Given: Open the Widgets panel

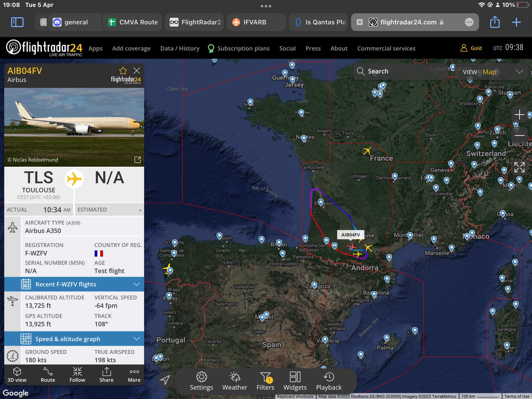Looking at the screenshot, I should (x=295, y=381).
